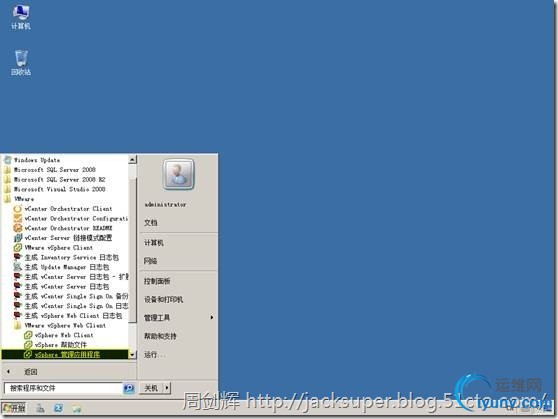Select 生成 vCenter Single Sign On 备份 entry
This screenshot has height=419, width=558.
point(77,296)
